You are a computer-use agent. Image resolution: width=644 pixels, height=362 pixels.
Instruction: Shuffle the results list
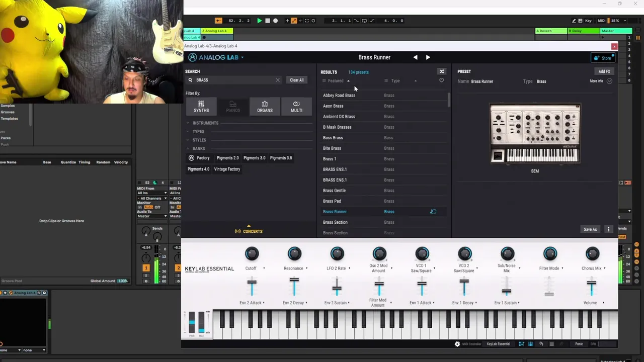pyautogui.click(x=441, y=71)
